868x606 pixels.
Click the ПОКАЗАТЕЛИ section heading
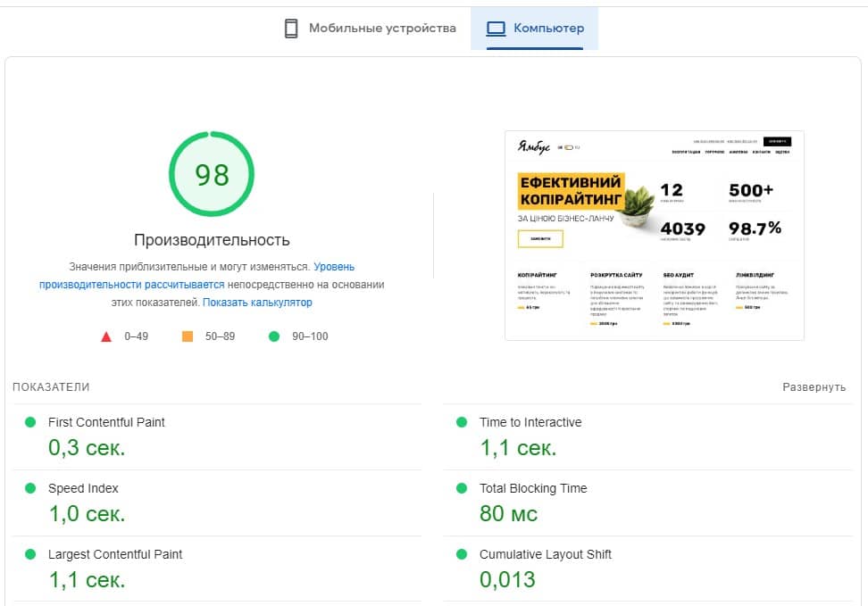point(50,386)
